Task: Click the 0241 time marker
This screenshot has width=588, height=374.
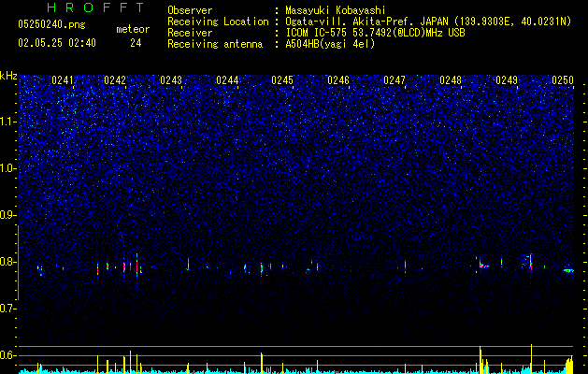Action: click(x=63, y=80)
